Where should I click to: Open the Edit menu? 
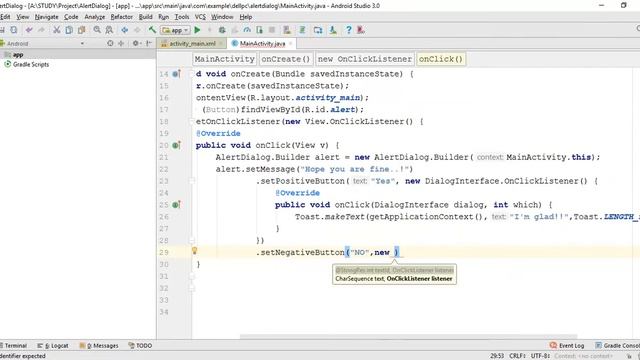pyautogui.click(x=5, y=17)
